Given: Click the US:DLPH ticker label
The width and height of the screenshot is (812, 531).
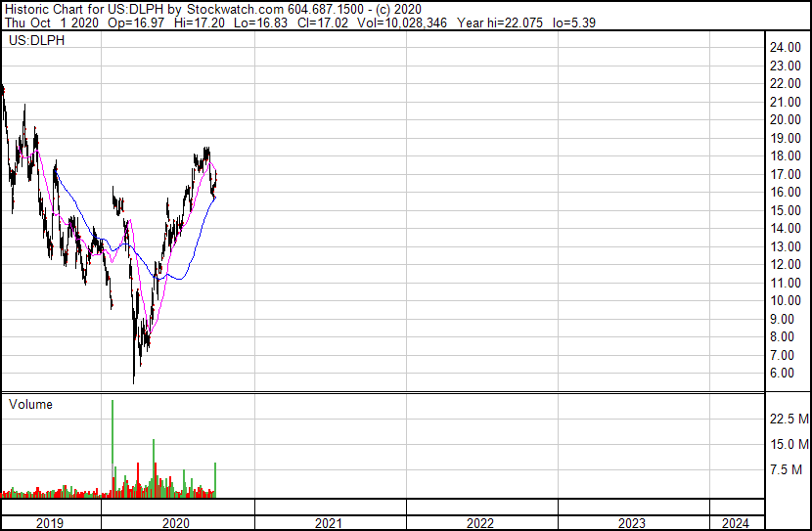Looking at the screenshot, I should 32,42.
